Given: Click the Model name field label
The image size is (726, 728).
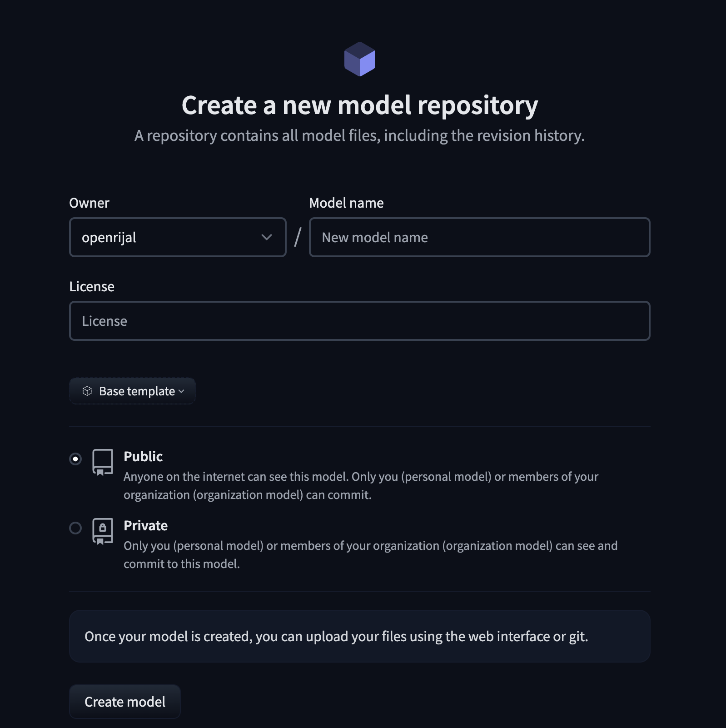Looking at the screenshot, I should [347, 203].
